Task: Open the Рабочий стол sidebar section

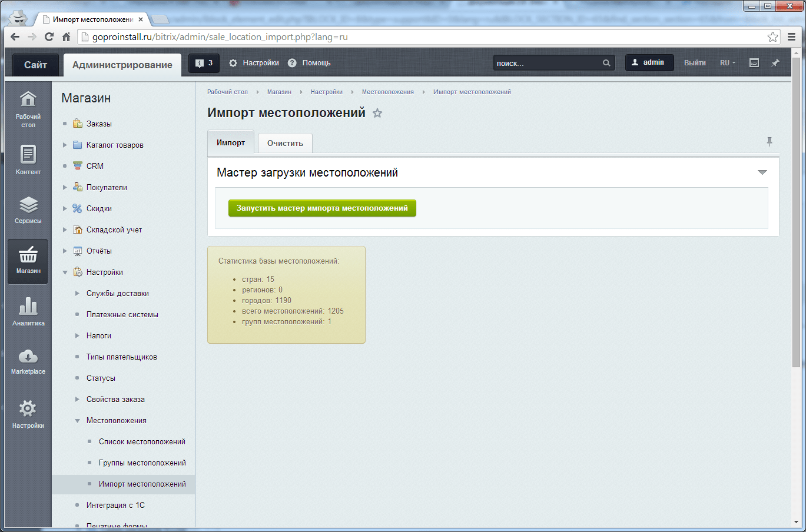Action: [x=28, y=109]
